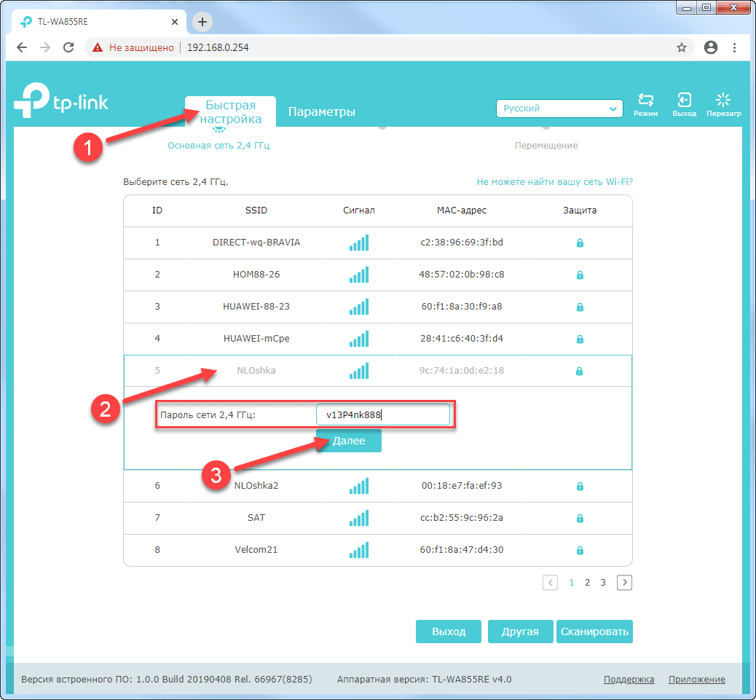Bookmark this page with the star icon
This screenshot has width=756, height=700.
point(681,47)
